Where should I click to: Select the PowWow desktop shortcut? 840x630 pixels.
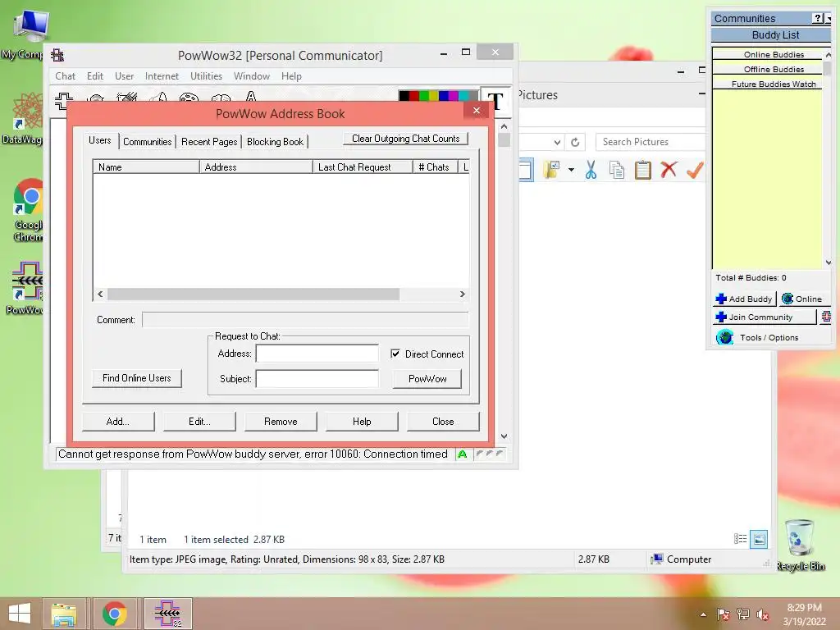coord(24,288)
